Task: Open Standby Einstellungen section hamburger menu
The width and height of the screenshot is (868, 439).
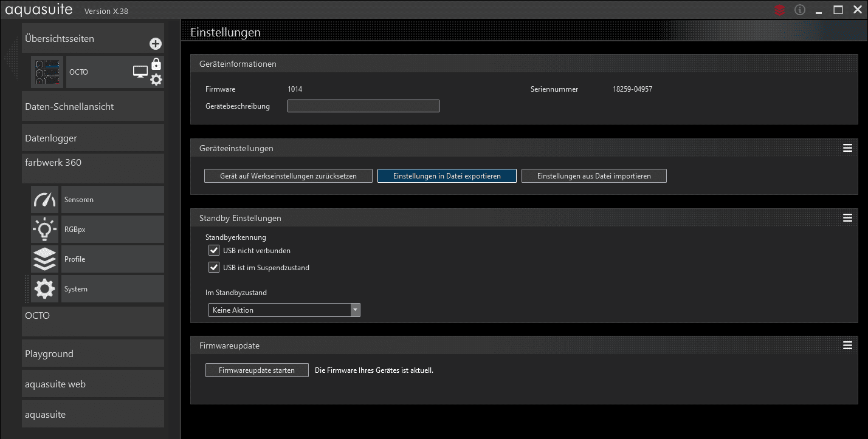Action: (x=847, y=218)
